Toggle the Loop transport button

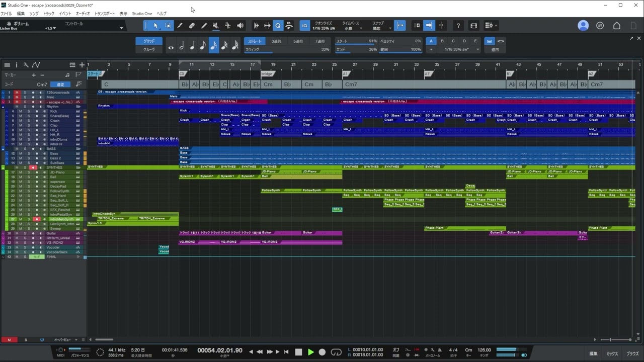[x=336, y=352]
